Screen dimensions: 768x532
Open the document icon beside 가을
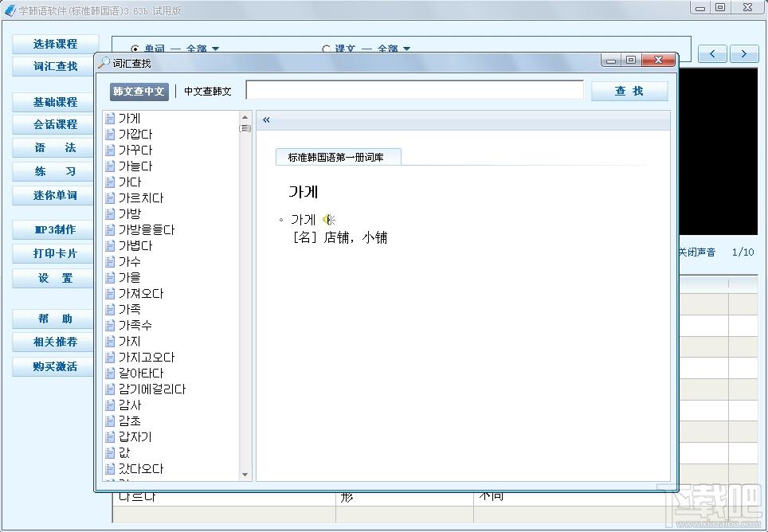click(x=110, y=277)
